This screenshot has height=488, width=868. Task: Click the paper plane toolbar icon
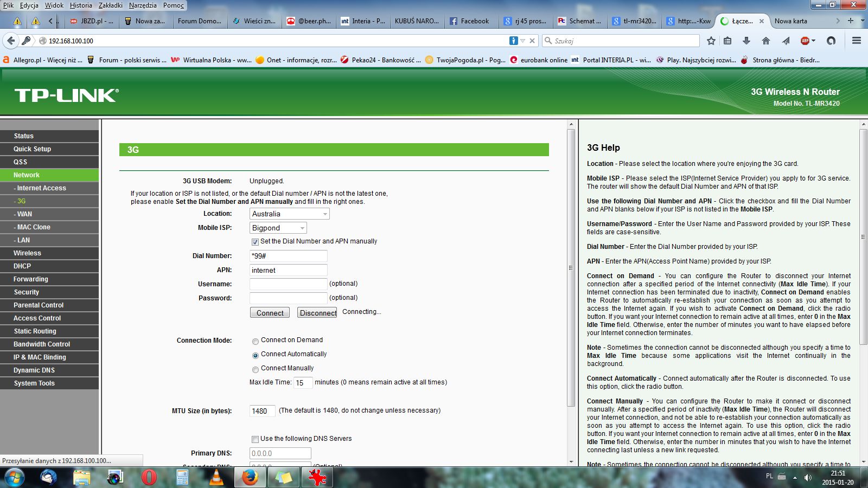[x=786, y=41]
